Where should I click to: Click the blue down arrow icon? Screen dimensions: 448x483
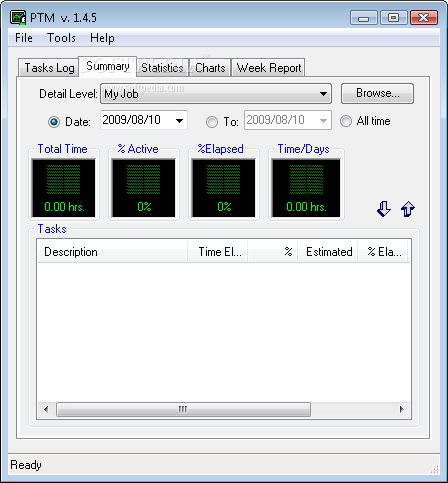pos(384,209)
